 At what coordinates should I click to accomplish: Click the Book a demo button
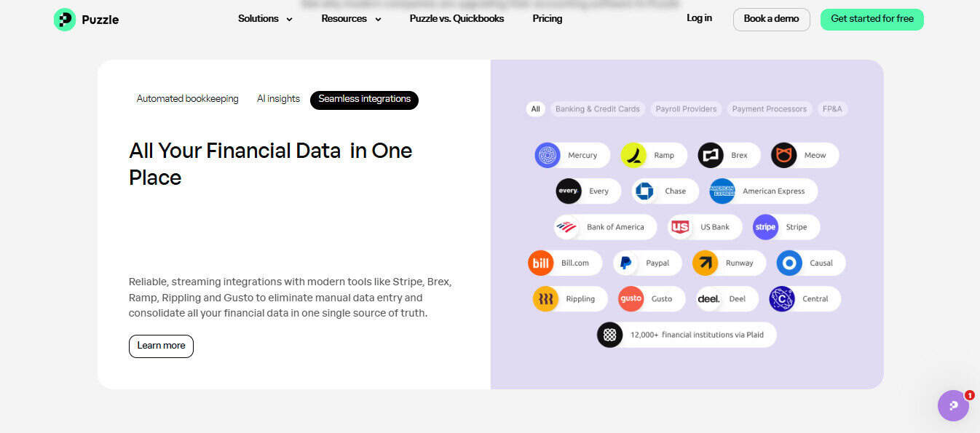click(771, 19)
